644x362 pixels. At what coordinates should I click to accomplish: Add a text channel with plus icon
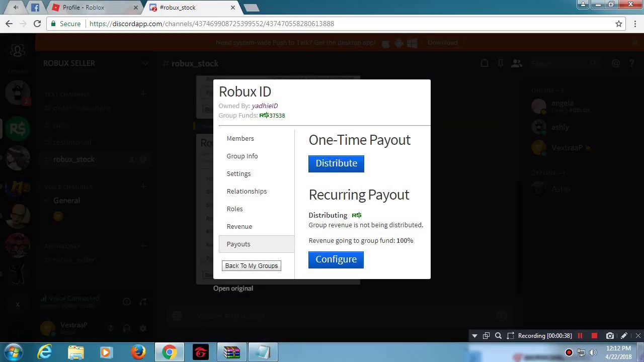point(143,94)
